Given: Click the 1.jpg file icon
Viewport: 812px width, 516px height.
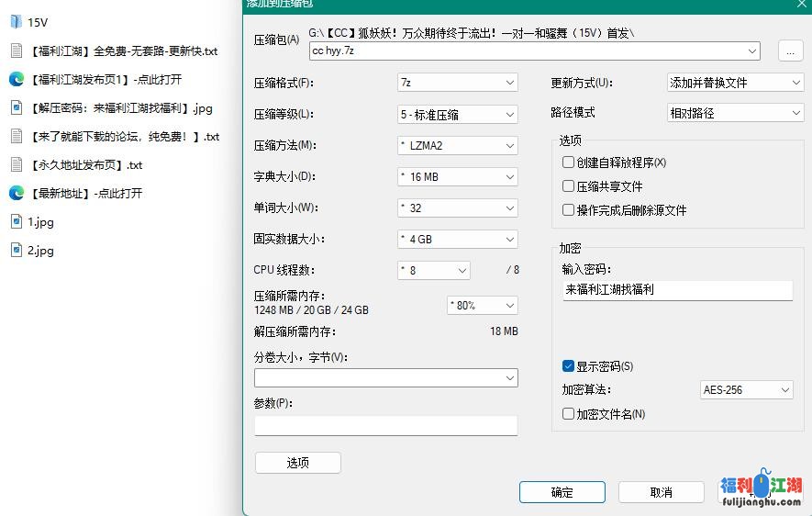Looking at the screenshot, I should (16, 221).
